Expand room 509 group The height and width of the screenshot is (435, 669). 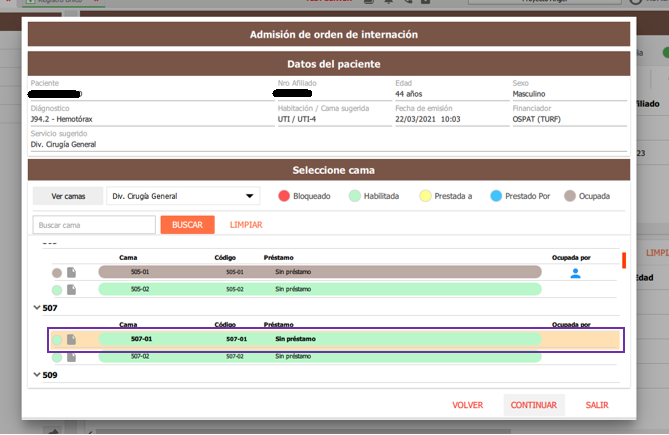coord(37,374)
